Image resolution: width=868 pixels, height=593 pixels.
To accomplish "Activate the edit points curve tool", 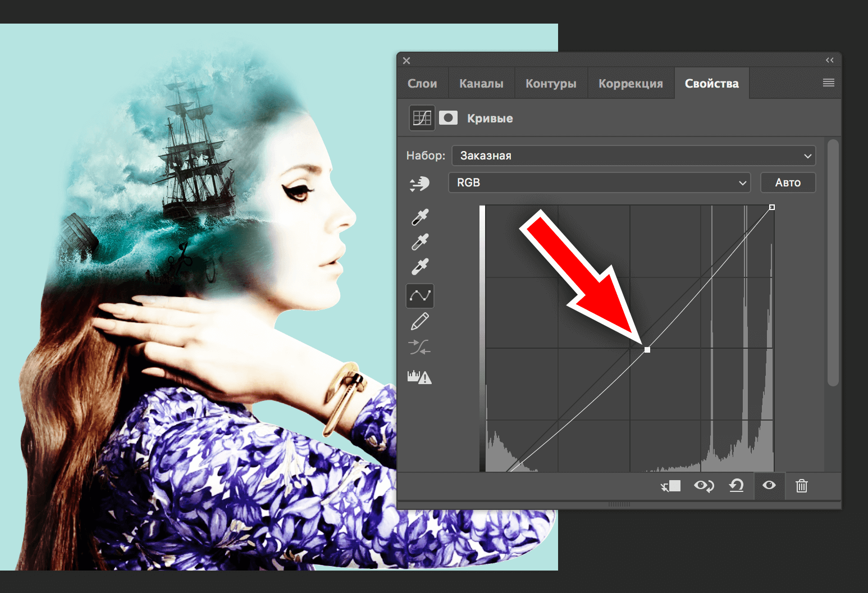I will (420, 295).
